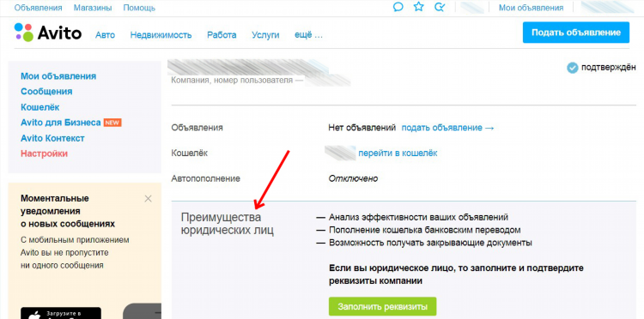Click Пополнение кошелька банковским переводом line

click(x=425, y=230)
